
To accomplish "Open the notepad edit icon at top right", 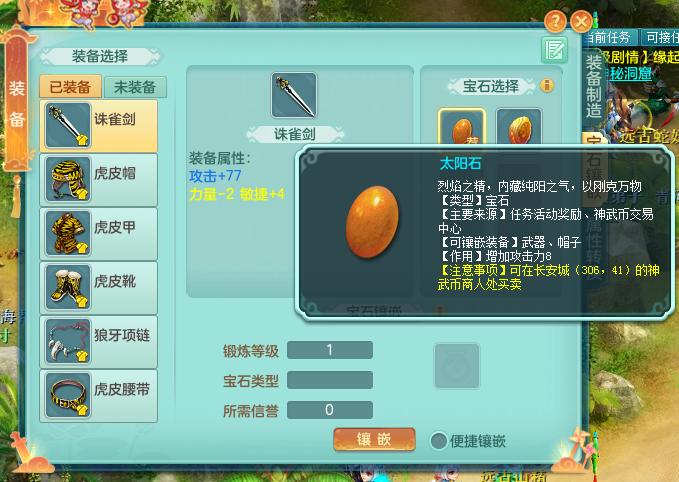I will click(554, 50).
